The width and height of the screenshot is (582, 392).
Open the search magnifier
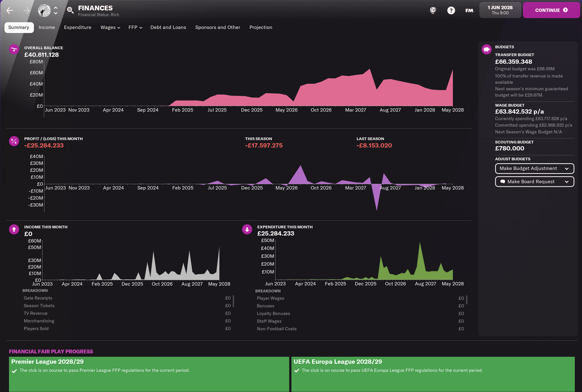coord(70,10)
